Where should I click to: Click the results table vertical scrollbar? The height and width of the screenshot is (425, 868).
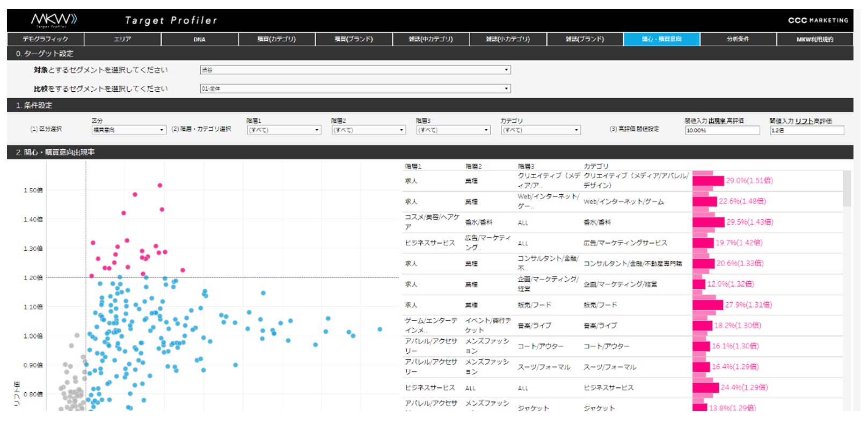tap(847, 188)
